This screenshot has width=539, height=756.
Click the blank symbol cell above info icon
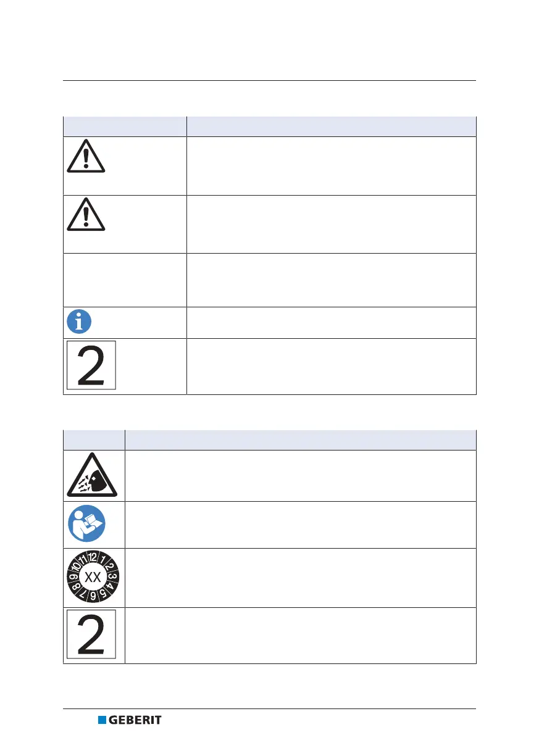coord(125,280)
